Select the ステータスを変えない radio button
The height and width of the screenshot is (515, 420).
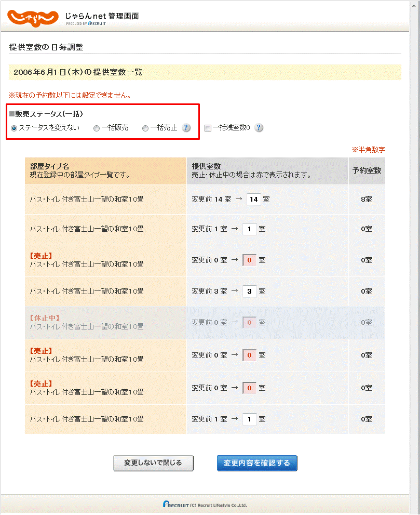coord(14,128)
